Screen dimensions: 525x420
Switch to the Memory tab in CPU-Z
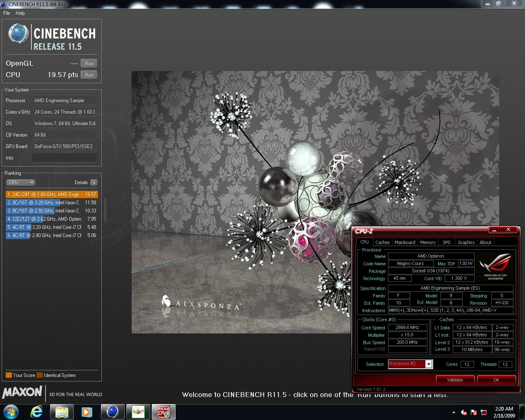tap(428, 242)
